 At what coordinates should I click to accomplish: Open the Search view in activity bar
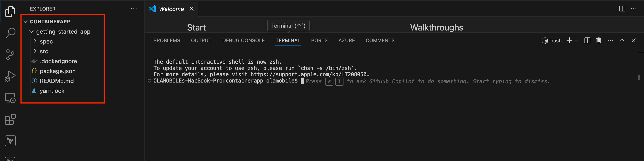[x=10, y=33]
